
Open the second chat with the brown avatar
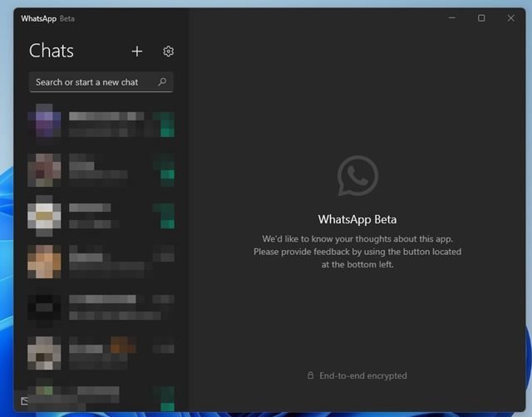(x=100, y=169)
